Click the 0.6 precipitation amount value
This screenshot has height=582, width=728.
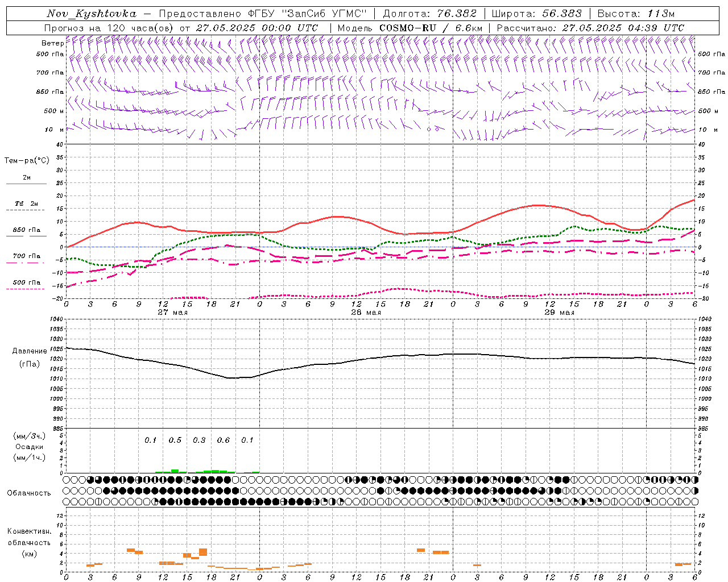[x=224, y=440]
